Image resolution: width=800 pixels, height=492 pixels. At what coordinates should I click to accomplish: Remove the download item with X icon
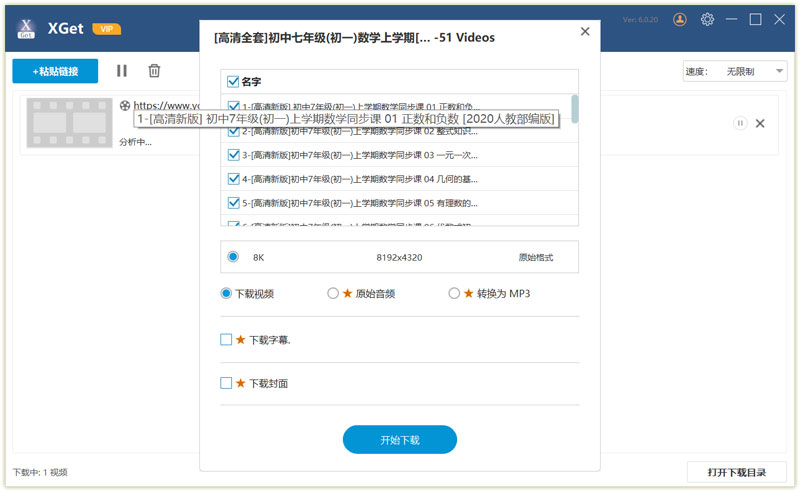760,123
